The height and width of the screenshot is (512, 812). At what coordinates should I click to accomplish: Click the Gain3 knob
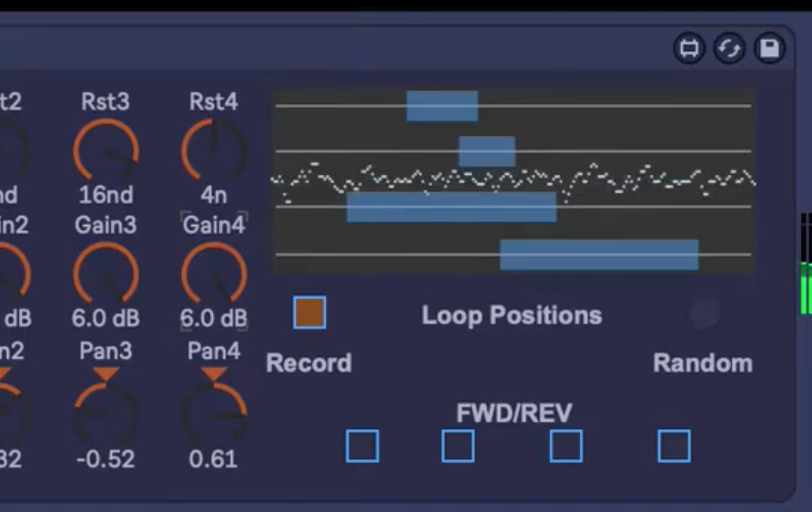106,274
